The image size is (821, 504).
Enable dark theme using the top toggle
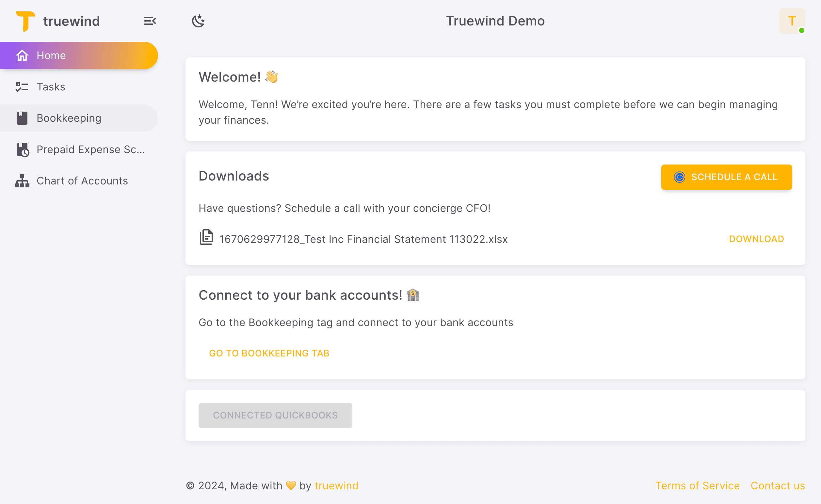pos(198,21)
